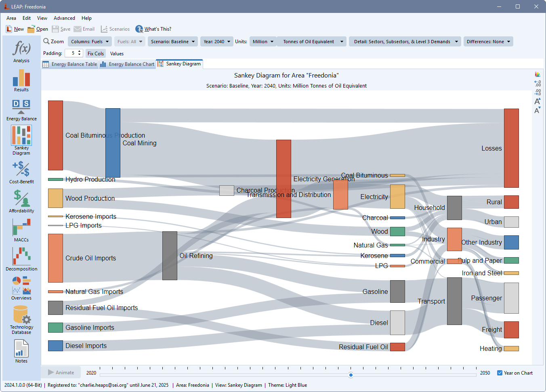Toggle the Values option

pos(117,53)
